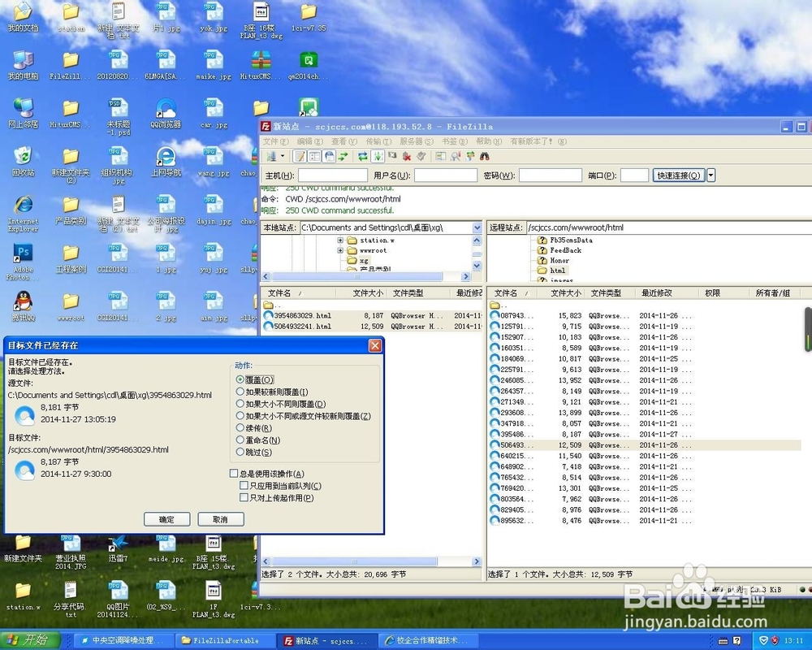This screenshot has height=650, width=812.
Task: Select the 续传(R) resume radio button
Action: (240, 427)
